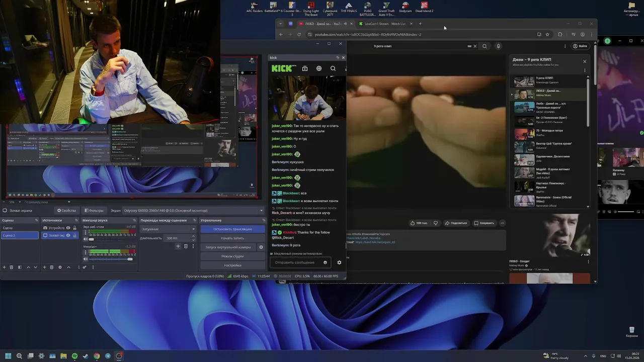Open Steam from the Windows taskbar

click(x=86, y=356)
